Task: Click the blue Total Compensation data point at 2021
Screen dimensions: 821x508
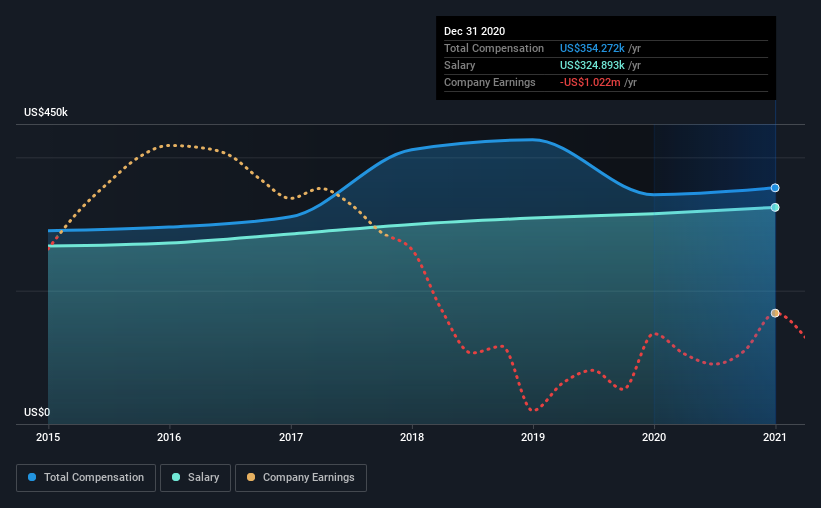Action: point(775,188)
